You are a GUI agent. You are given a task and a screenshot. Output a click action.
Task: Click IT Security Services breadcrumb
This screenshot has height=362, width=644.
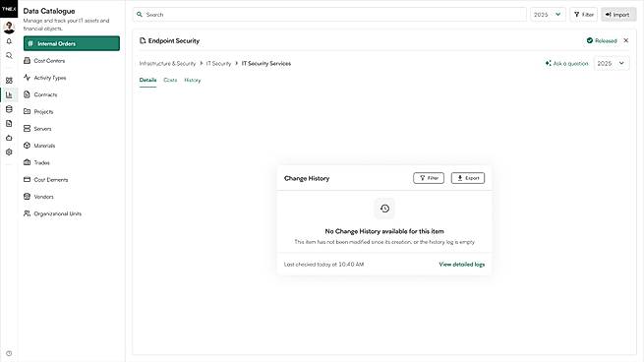tap(266, 63)
